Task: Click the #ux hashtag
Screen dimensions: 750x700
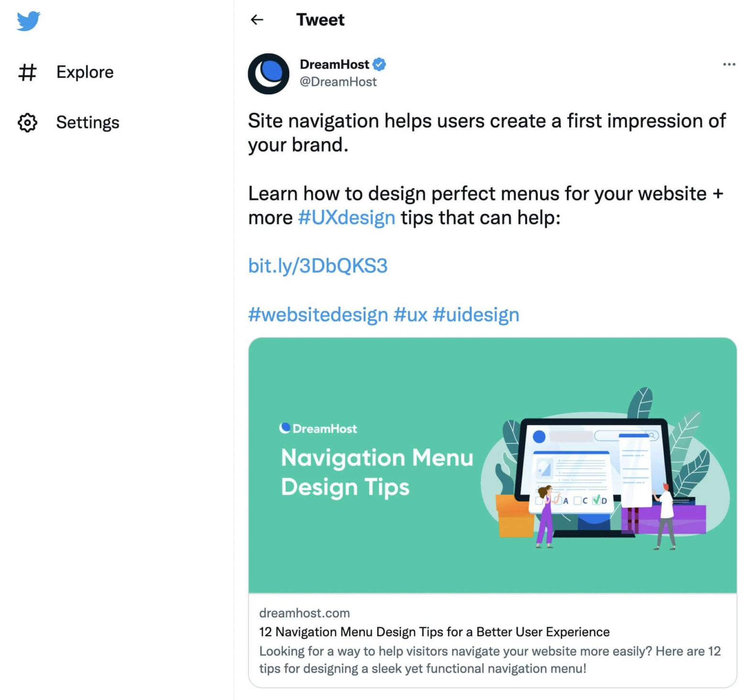Action: point(410,315)
